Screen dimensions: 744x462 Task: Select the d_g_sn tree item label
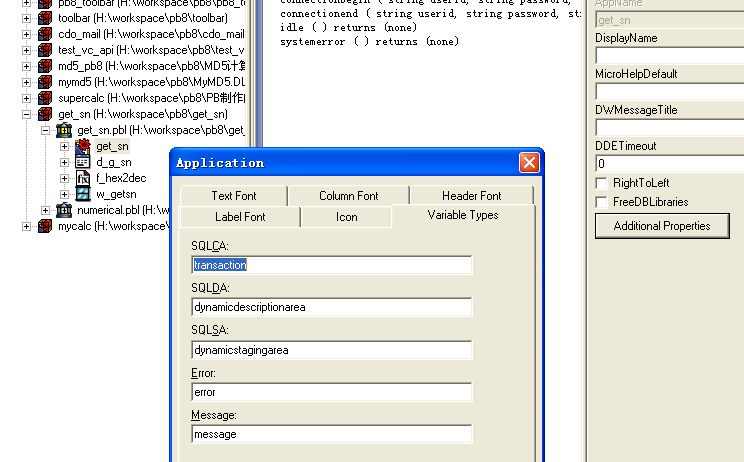coord(114,162)
